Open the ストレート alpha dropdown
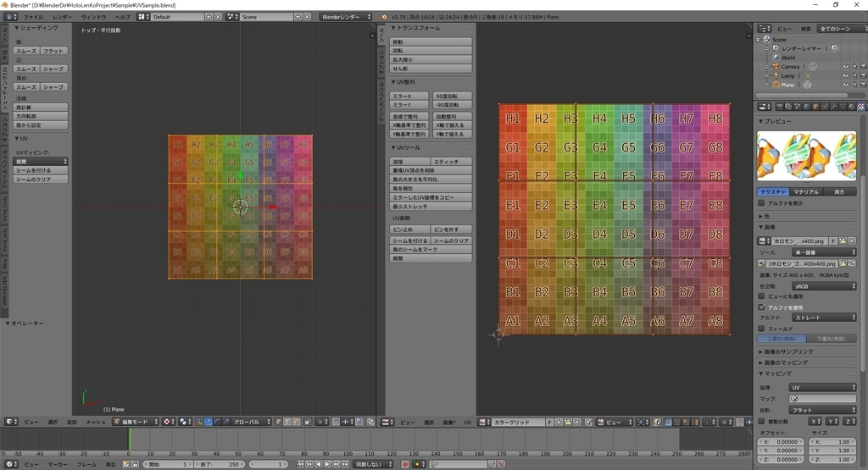Screen dimensions: 868x470 click(x=824, y=318)
